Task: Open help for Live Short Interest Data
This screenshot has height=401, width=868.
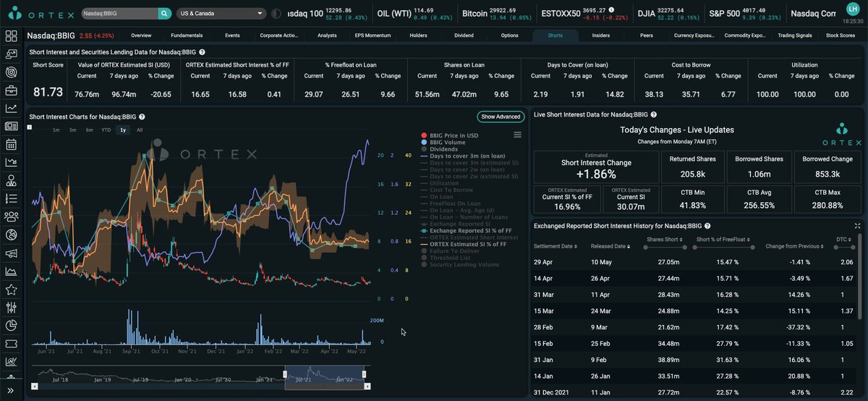Action: click(x=654, y=114)
